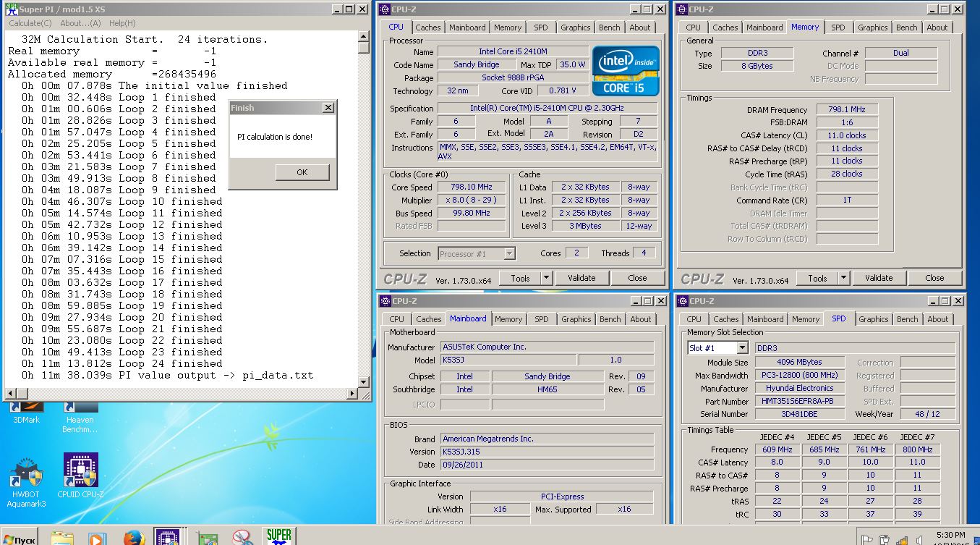Open About...(A) menu in Super PI
980x545 pixels.
click(x=80, y=23)
